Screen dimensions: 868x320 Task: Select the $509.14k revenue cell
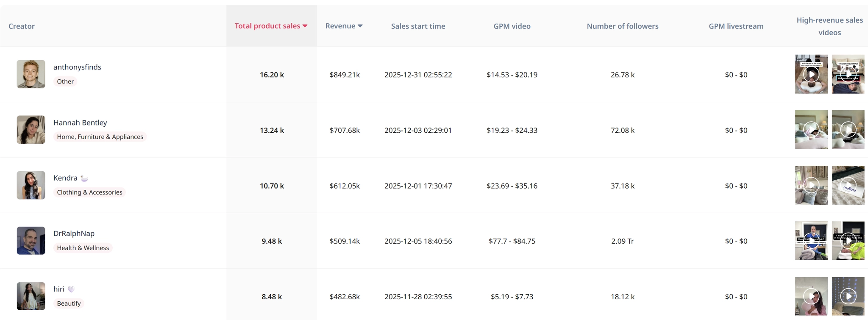pyautogui.click(x=345, y=241)
